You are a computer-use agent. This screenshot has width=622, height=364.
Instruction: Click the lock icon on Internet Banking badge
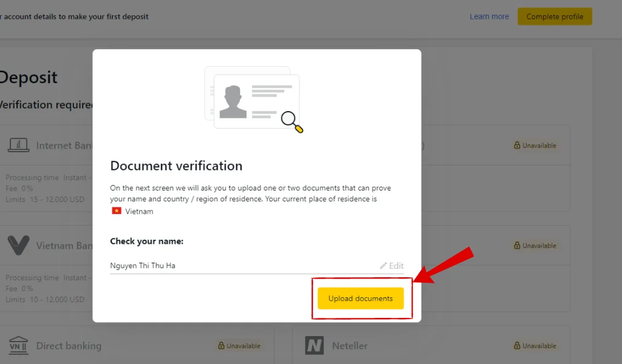519,145
